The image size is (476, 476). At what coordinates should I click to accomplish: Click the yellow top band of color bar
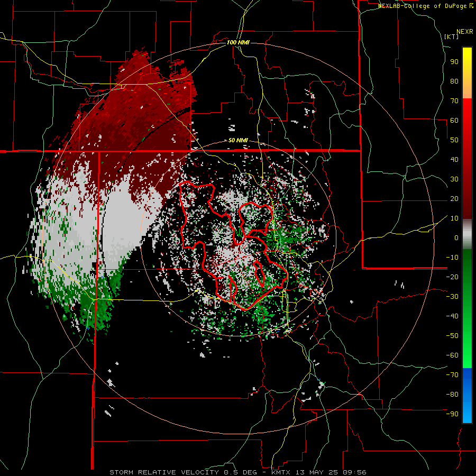(467, 73)
